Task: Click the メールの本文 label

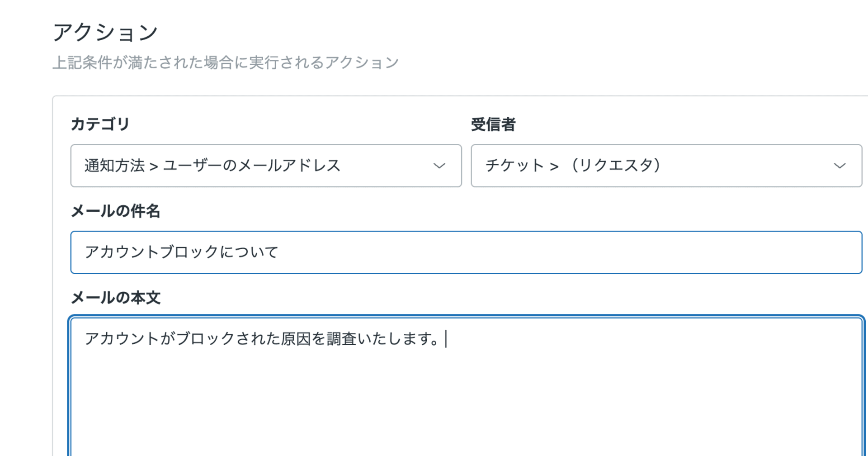Action: [116, 298]
